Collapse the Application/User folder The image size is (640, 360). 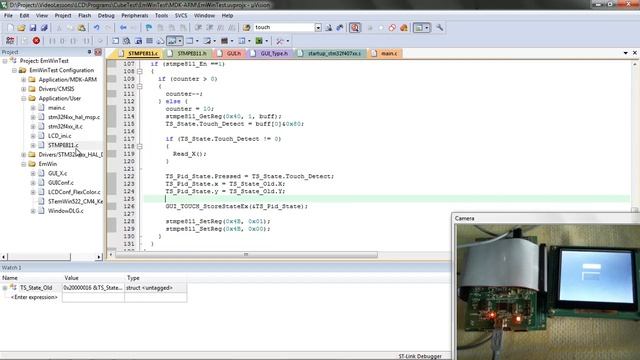[24, 98]
